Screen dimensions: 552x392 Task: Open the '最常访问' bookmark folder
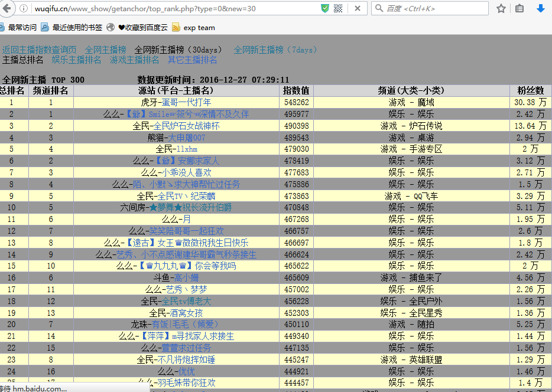18,28
